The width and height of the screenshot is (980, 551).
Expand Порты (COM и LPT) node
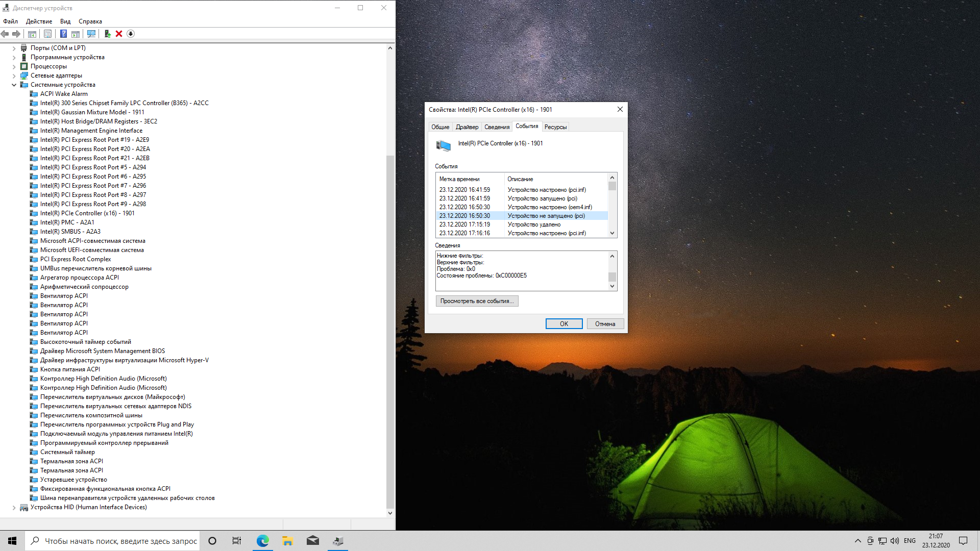[14, 48]
